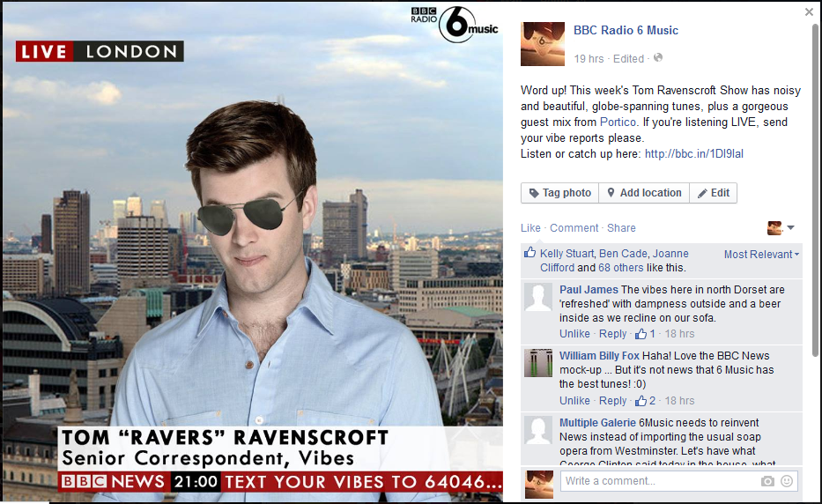Open the Most Relevant comment sort dropdown
The height and width of the screenshot is (504, 822).
tap(761, 255)
